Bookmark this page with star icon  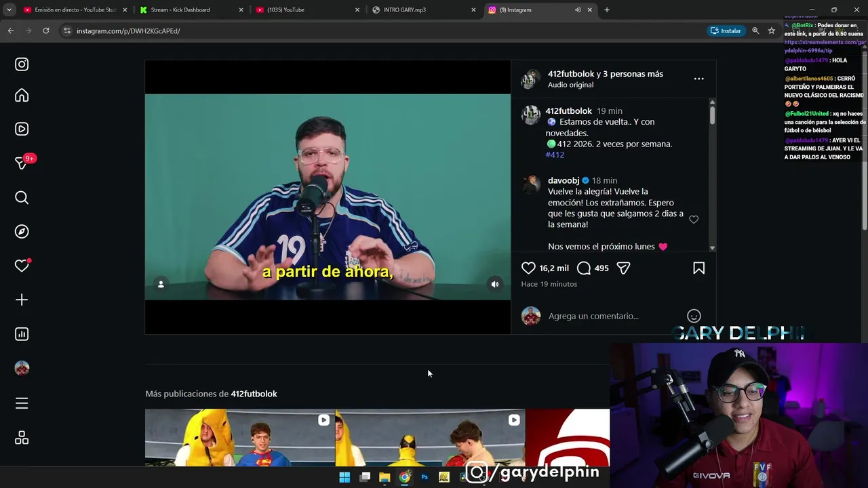pyautogui.click(x=772, y=30)
